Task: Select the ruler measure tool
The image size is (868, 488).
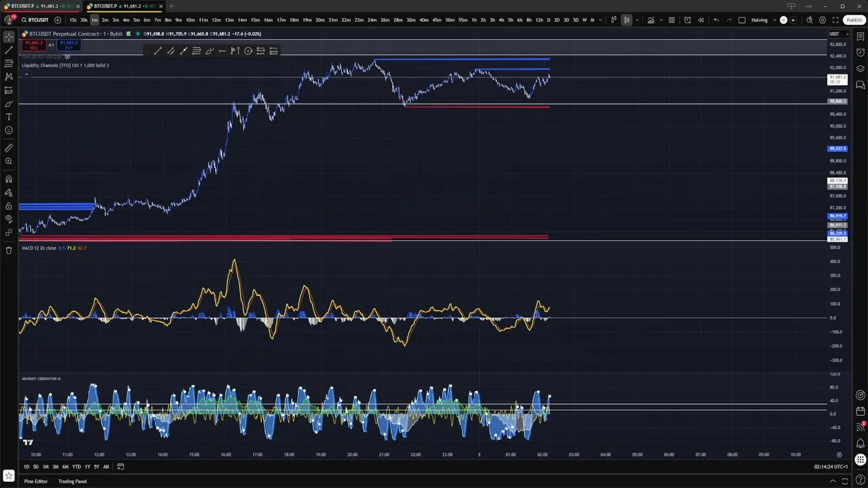Action: coord(9,148)
